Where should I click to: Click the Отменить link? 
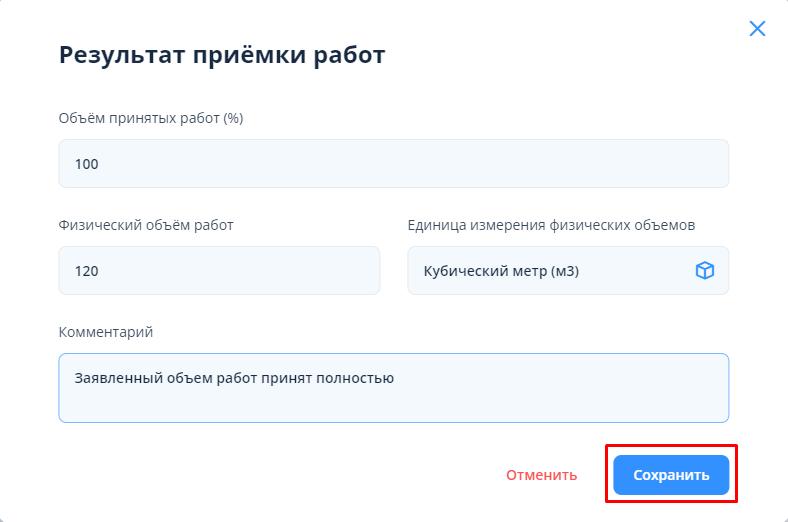pos(541,475)
